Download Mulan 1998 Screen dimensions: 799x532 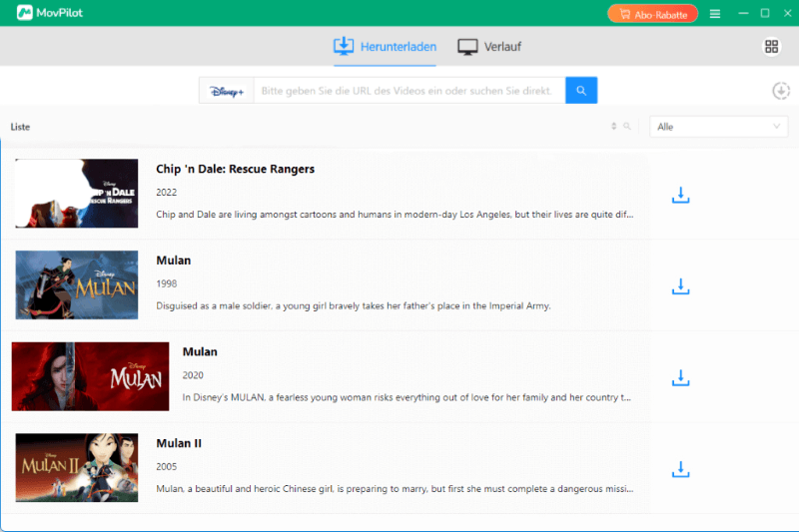pyautogui.click(x=680, y=287)
